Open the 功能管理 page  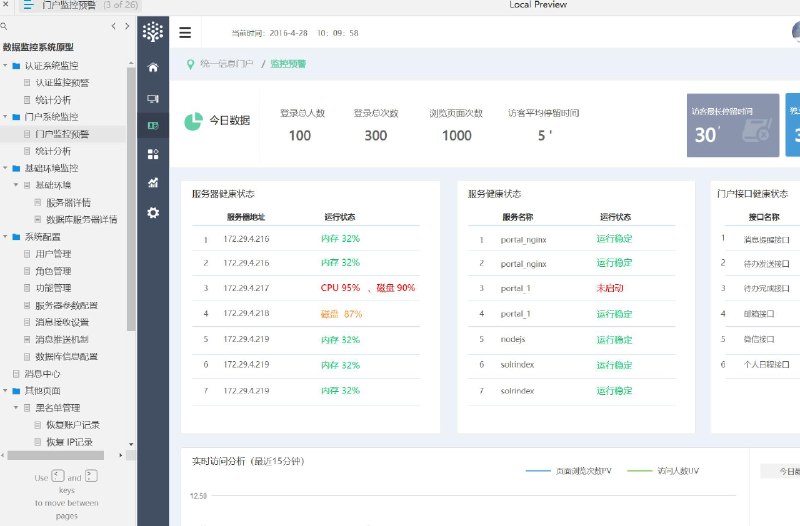tap(53, 288)
